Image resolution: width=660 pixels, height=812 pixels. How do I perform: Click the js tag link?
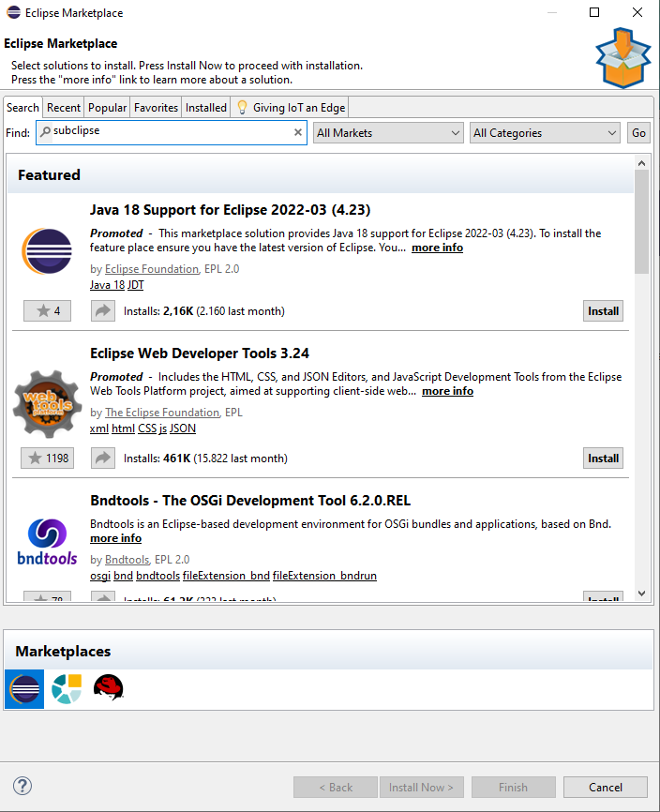click(162, 429)
